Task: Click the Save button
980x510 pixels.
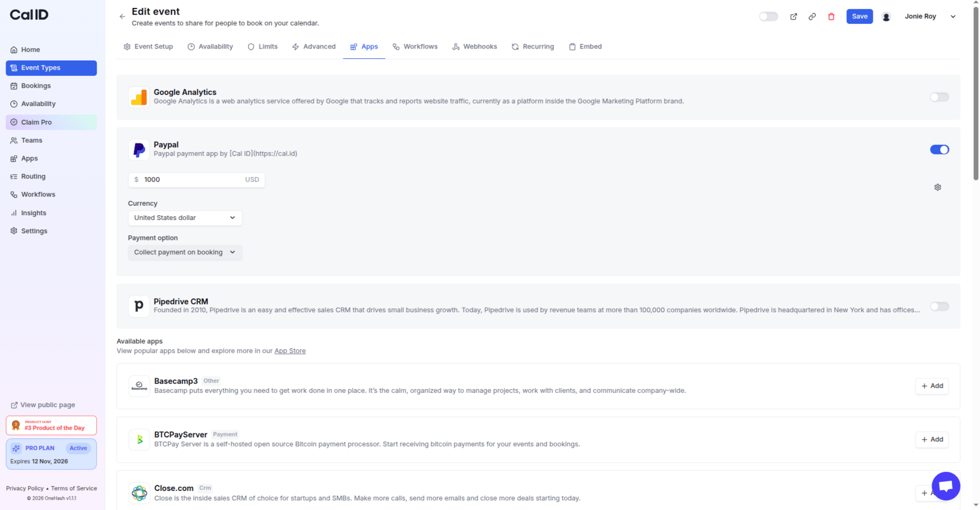Action: click(859, 17)
